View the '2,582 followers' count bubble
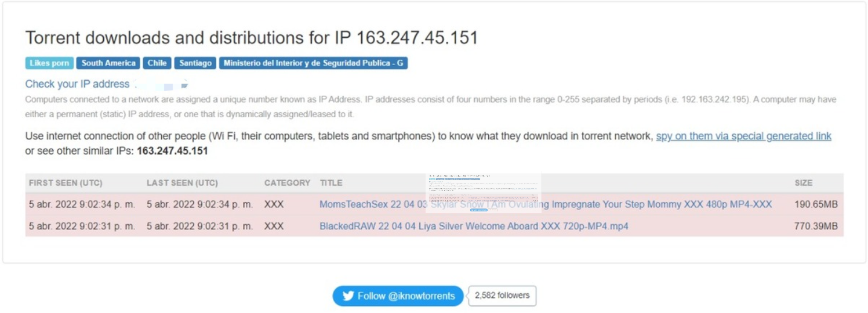Image resolution: width=868 pixels, height=313 pixels. pos(502,296)
